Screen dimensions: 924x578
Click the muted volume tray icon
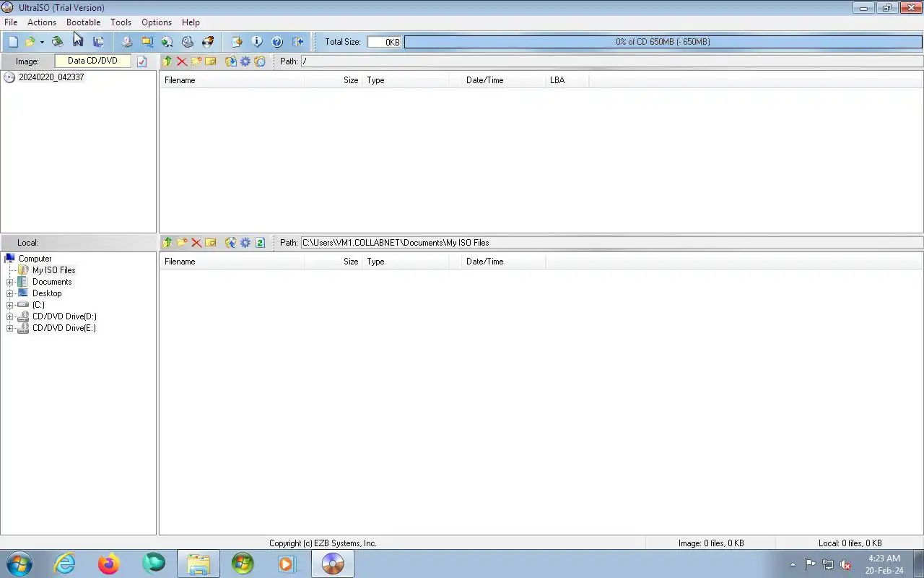tap(845, 564)
